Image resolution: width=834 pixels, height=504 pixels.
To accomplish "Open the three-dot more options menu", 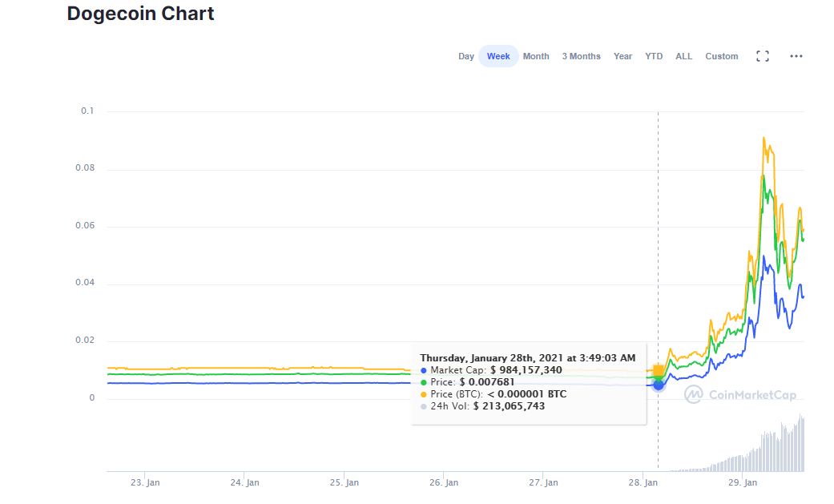I will point(796,56).
